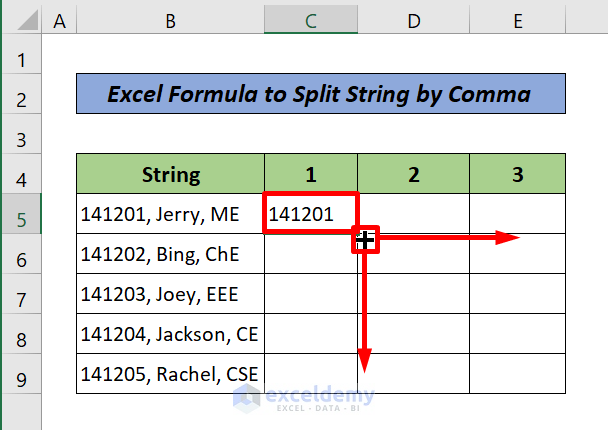Select the 141205, Rachel, CSE cell
The image size is (608, 430).
click(x=170, y=374)
